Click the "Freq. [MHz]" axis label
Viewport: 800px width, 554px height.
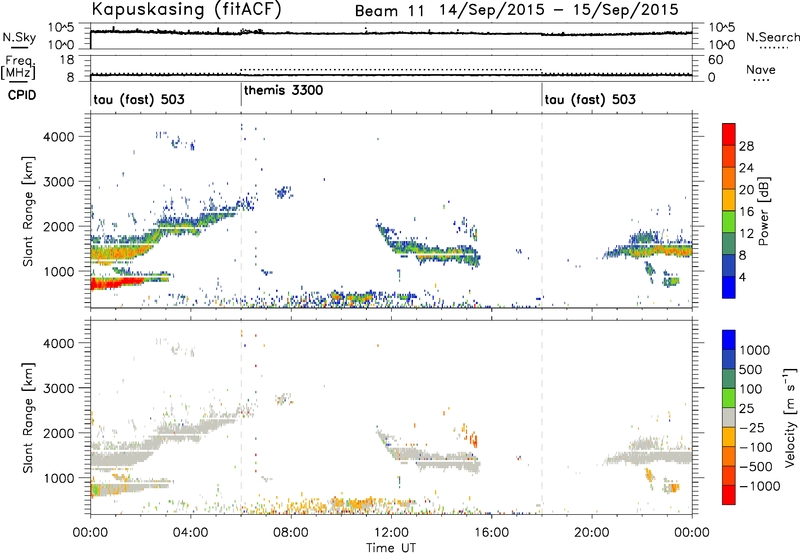tap(18, 67)
